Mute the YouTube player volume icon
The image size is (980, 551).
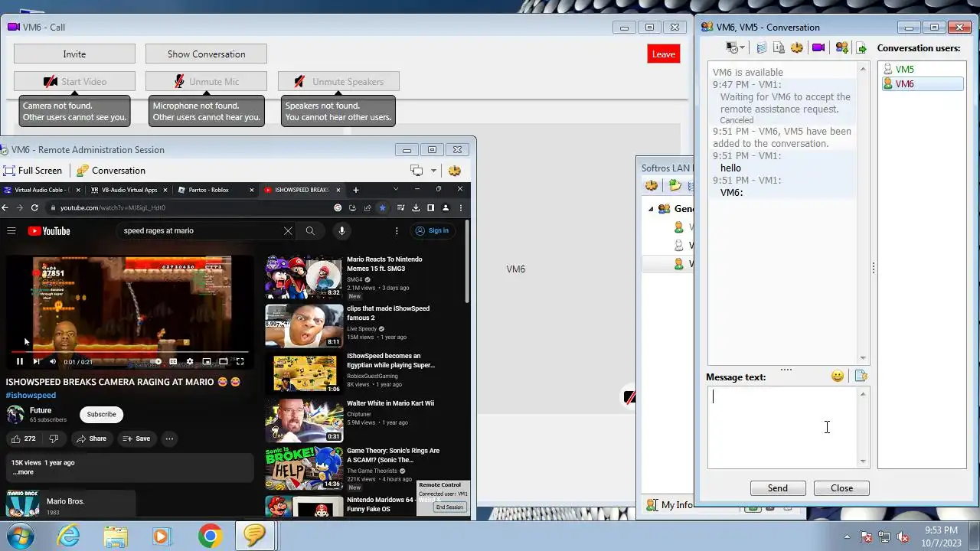click(53, 361)
